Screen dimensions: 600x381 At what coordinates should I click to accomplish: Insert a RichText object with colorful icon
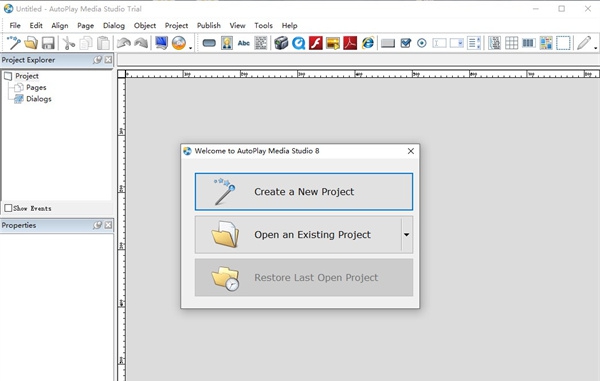[546, 43]
